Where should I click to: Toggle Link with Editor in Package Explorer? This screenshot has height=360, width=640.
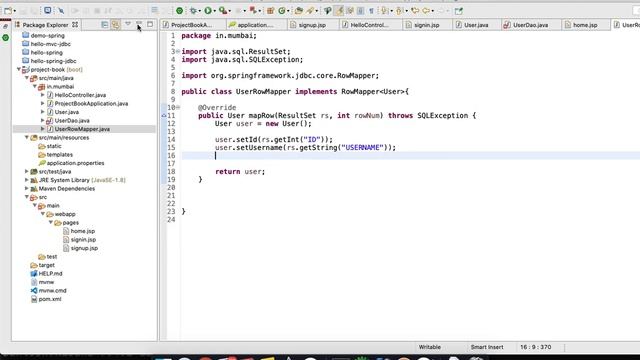tap(116, 25)
